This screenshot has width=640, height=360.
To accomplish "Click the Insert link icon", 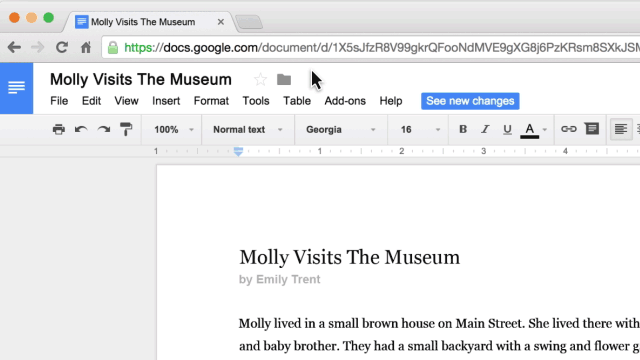I will coord(569,129).
